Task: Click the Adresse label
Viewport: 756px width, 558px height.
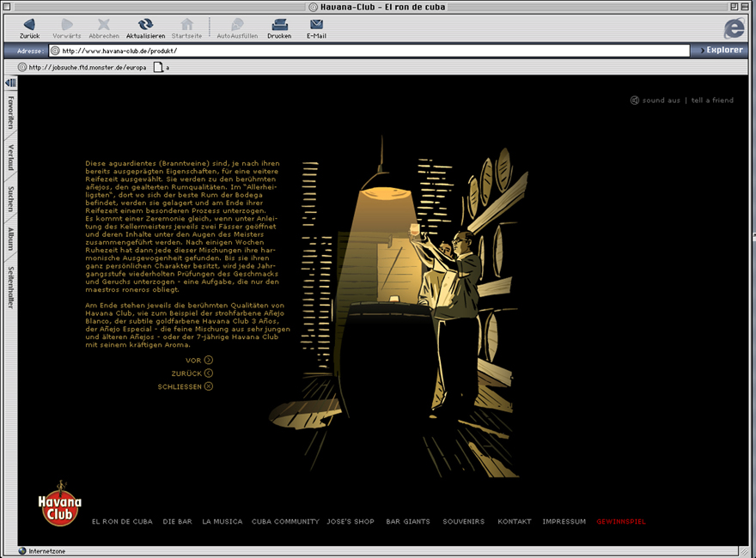Action: [x=30, y=51]
